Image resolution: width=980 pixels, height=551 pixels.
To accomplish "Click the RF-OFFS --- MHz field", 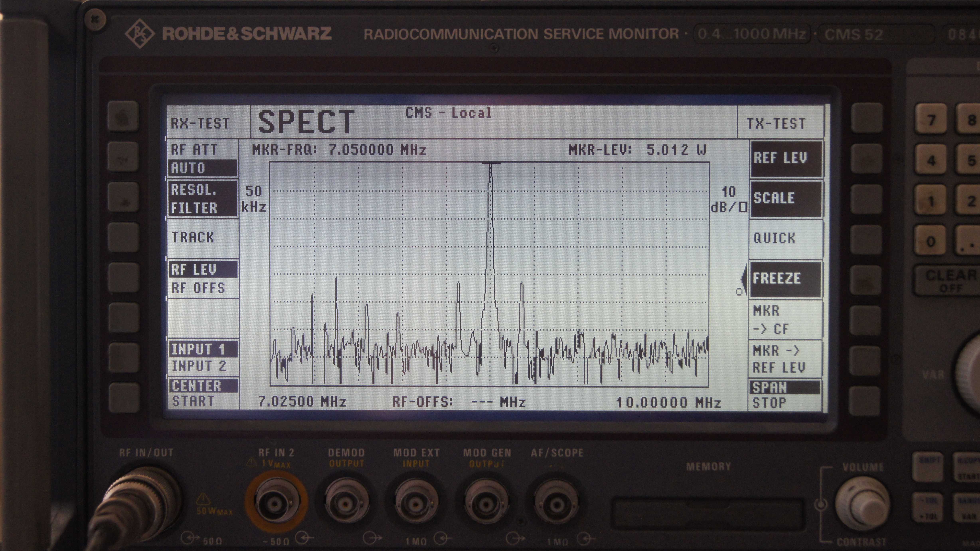I will [x=459, y=402].
